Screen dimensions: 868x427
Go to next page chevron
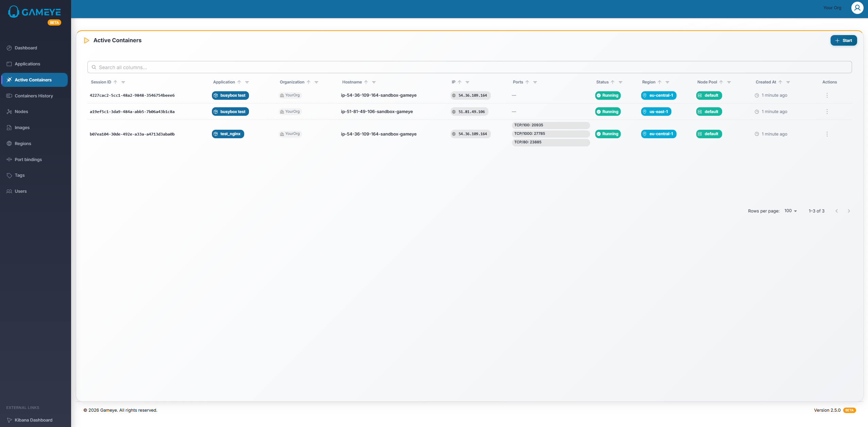click(x=849, y=211)
